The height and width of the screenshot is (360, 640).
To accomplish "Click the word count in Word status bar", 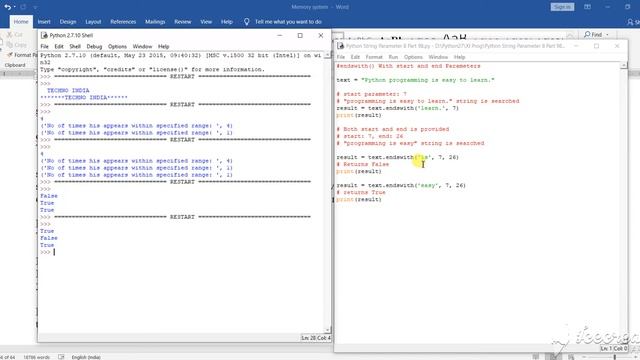I will (x=36, y=357).
